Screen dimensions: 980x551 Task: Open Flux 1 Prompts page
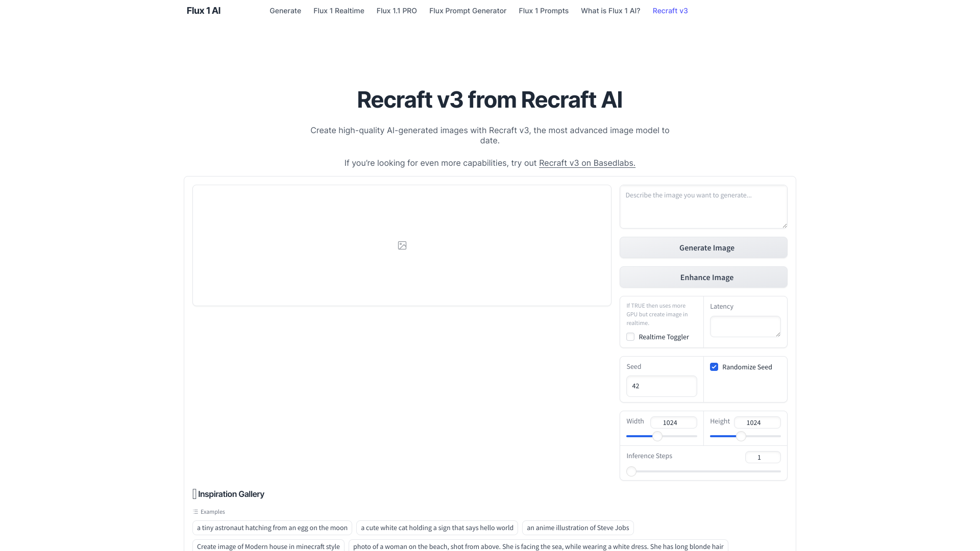pos(544,11)
